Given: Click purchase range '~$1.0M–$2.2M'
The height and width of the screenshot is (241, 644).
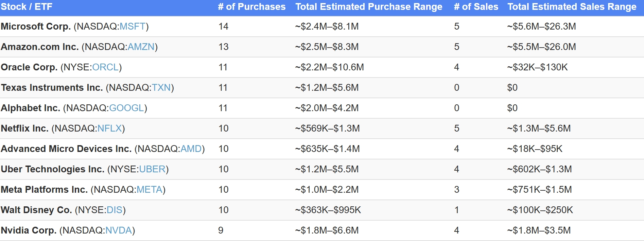Looking at the screenshot, I should click(327, 190).
